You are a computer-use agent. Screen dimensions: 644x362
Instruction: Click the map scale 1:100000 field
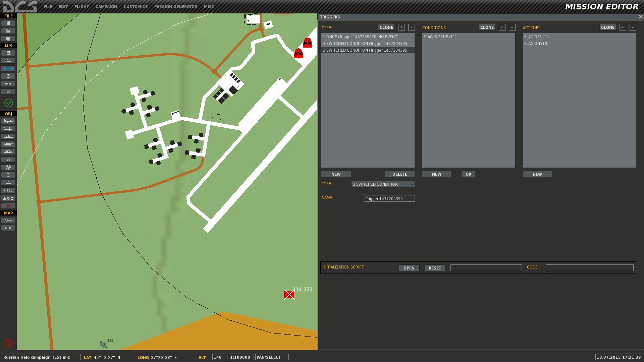click(241, 357)
